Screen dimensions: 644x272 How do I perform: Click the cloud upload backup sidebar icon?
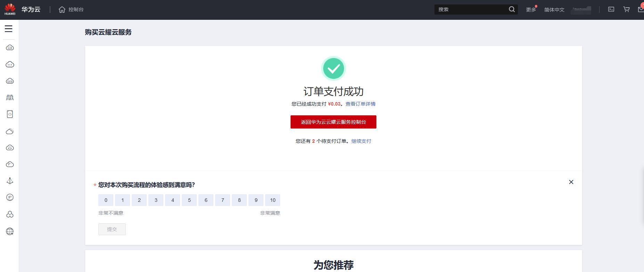[10, 148]
